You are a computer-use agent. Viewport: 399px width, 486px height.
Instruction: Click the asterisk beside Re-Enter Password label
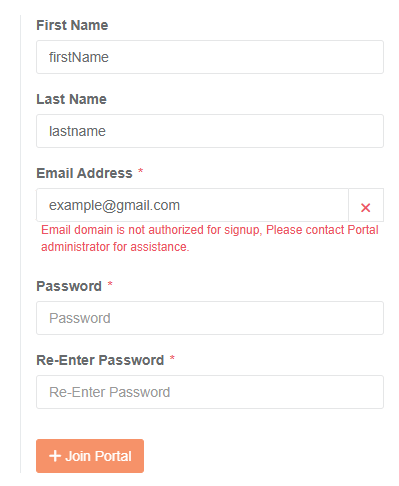click(x=172, y=358)
